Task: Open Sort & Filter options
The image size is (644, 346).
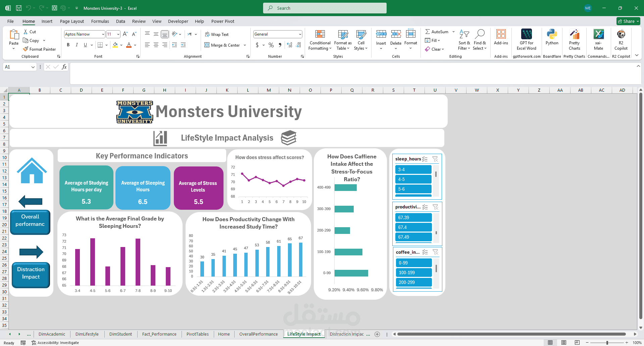Action: (x=464, y=40)
